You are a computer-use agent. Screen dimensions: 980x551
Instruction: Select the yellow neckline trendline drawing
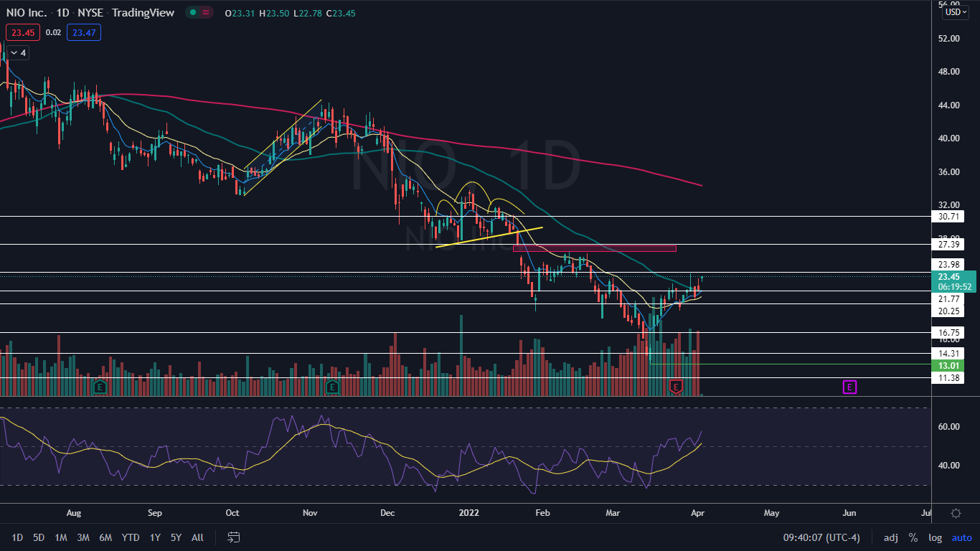click(489, 237)
